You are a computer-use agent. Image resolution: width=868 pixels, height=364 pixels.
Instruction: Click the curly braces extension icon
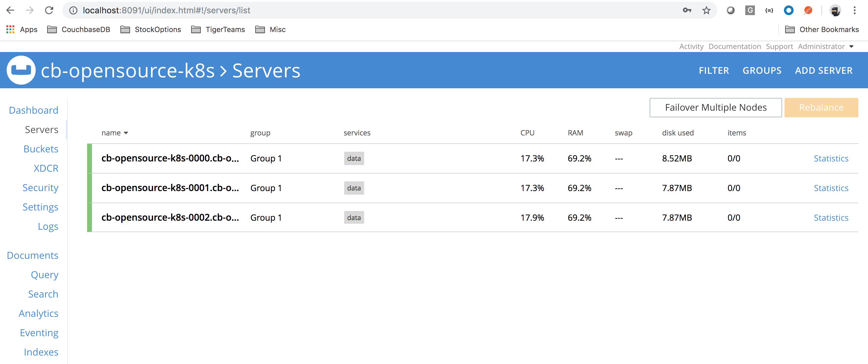[769, 11]
